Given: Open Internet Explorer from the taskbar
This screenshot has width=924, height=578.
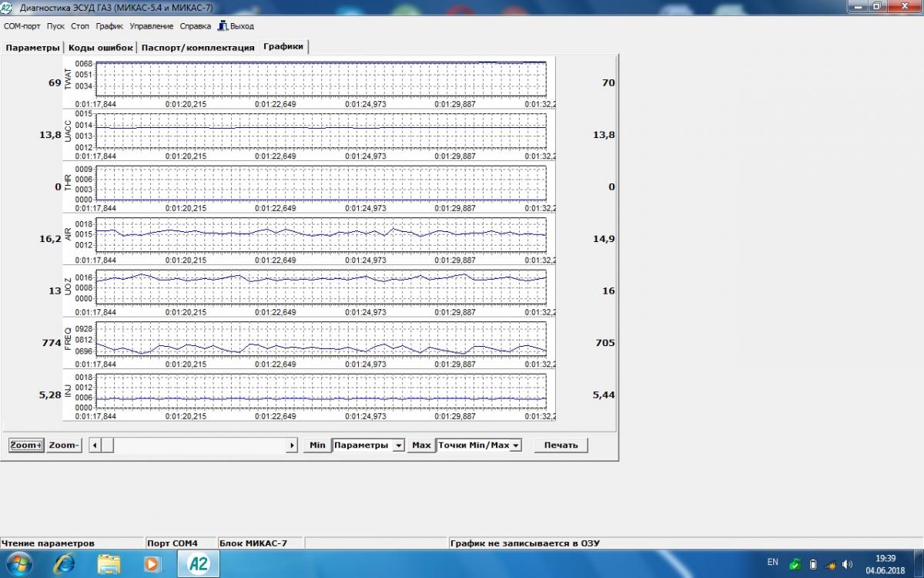Looking at the screenshot, I should coord(65,564).
